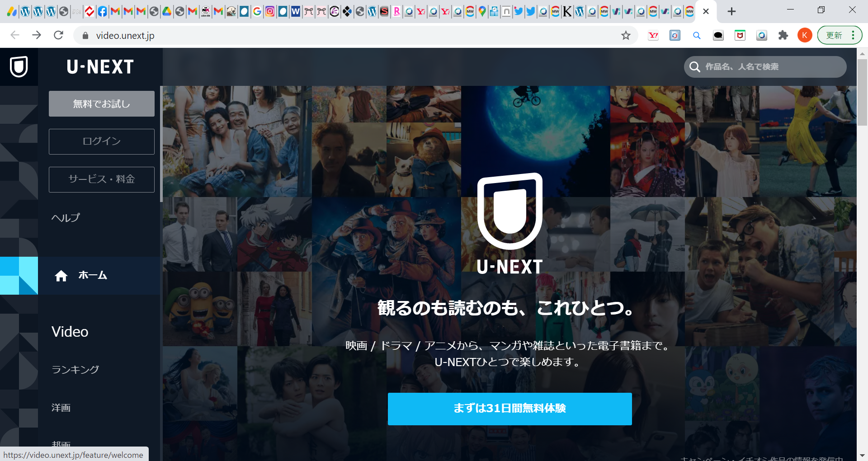Open a new tab with the plus button
The width and height of the screenshot is (868, 461).
(731, 11)
